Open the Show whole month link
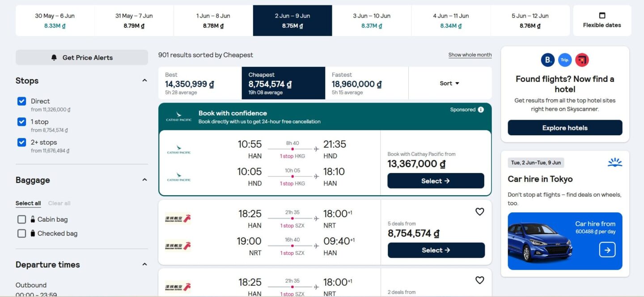Viewport: 644px width, 297px height. [470, 55]
